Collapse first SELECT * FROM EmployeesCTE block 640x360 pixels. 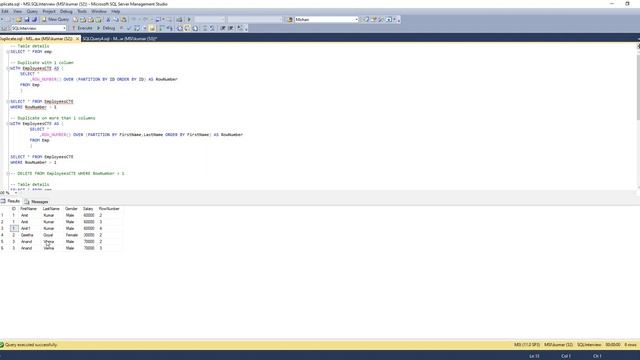tap(8, 102)
